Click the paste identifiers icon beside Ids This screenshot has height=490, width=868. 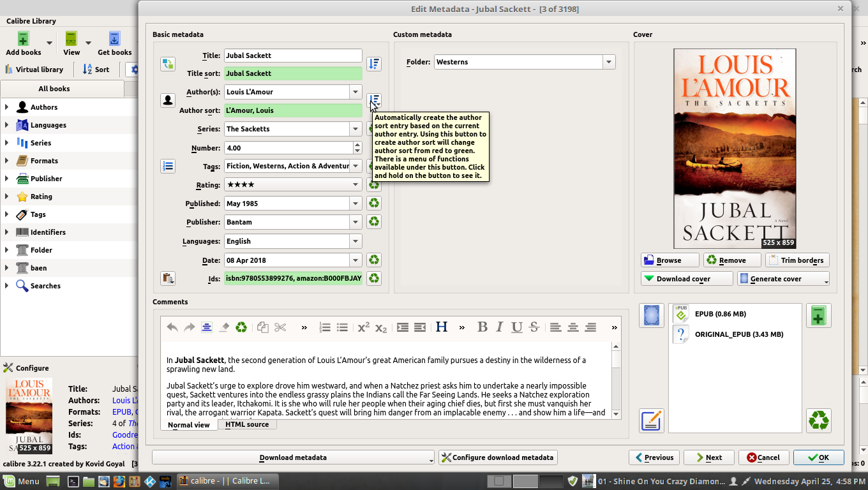click(168, 278)
